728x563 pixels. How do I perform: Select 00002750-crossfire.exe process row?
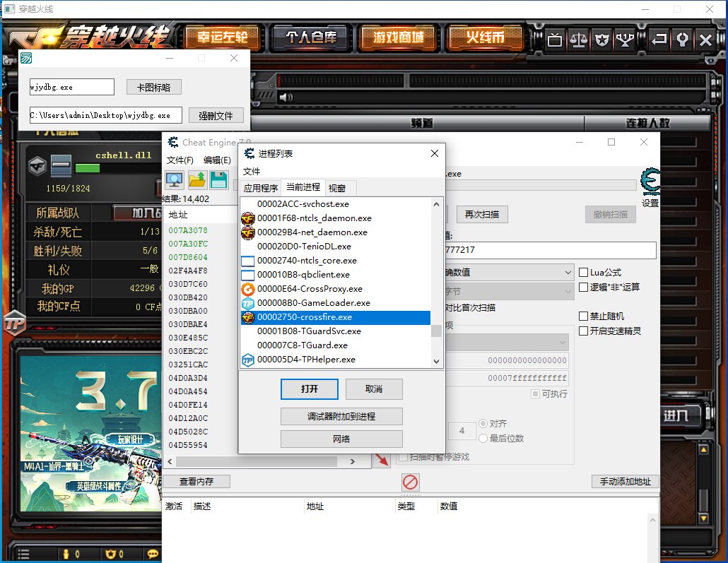[335, 317]
